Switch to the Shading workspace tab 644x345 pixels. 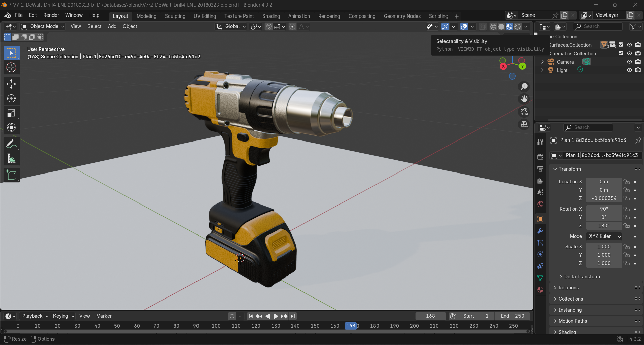(x=271, y=16)
